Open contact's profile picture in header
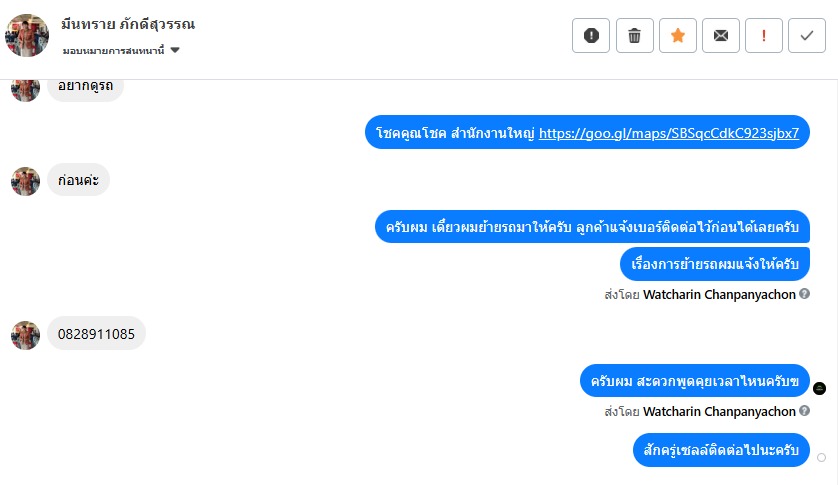 27,36
